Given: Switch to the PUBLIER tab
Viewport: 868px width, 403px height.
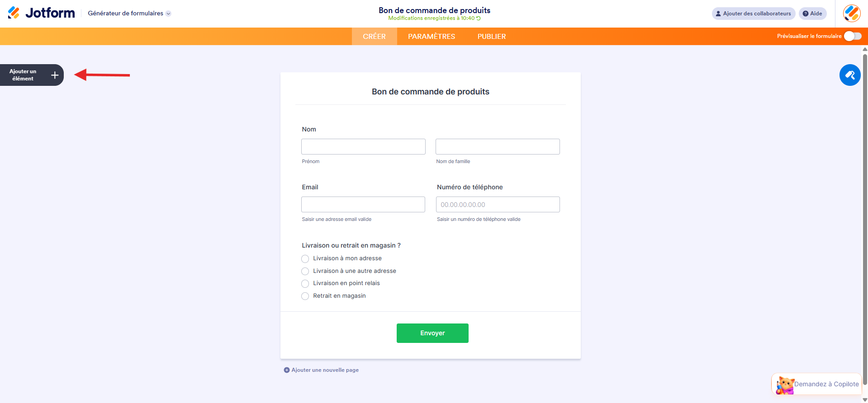Looking at the screenshot, I should click(x=491, y=36).
